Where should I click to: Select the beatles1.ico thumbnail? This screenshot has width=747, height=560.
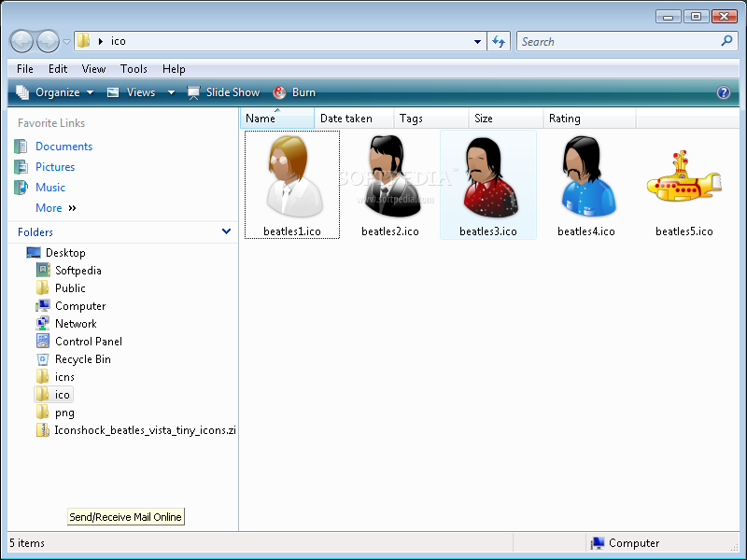click(292, 185)
